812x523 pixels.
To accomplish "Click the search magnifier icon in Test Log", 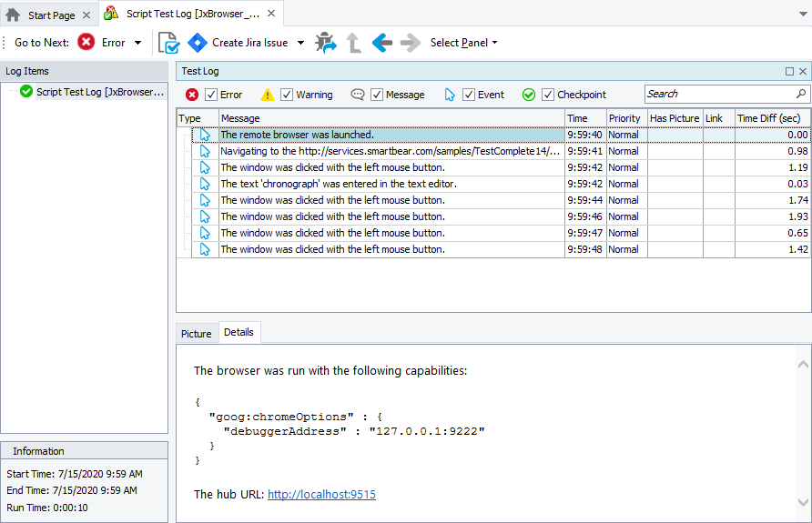I will pyautogui.click(x=801, y=94).
